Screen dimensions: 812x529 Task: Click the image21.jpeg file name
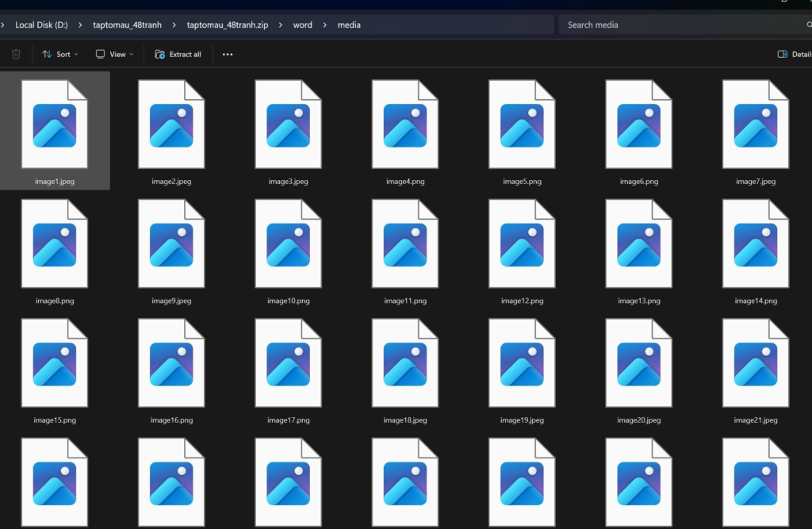tap(756, 420)
